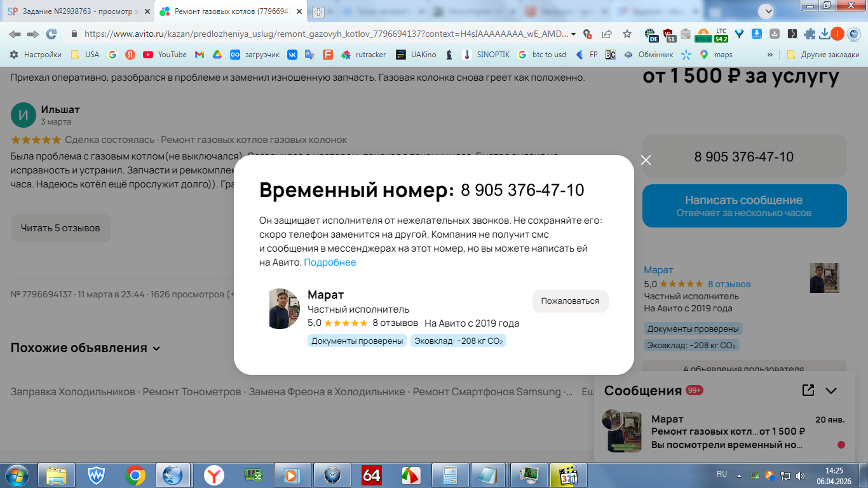
Task: Open a new browser tab
Action: 318,12
